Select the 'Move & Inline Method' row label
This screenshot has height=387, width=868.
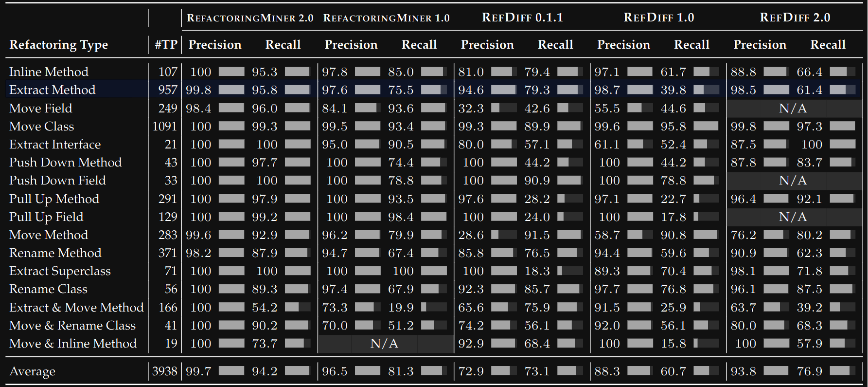point(73,344)
